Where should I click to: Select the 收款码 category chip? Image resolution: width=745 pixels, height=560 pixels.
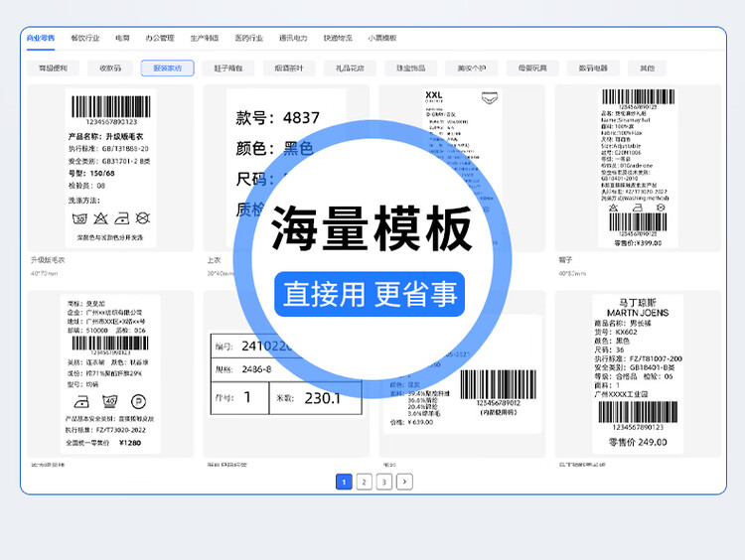click(110, 68)
